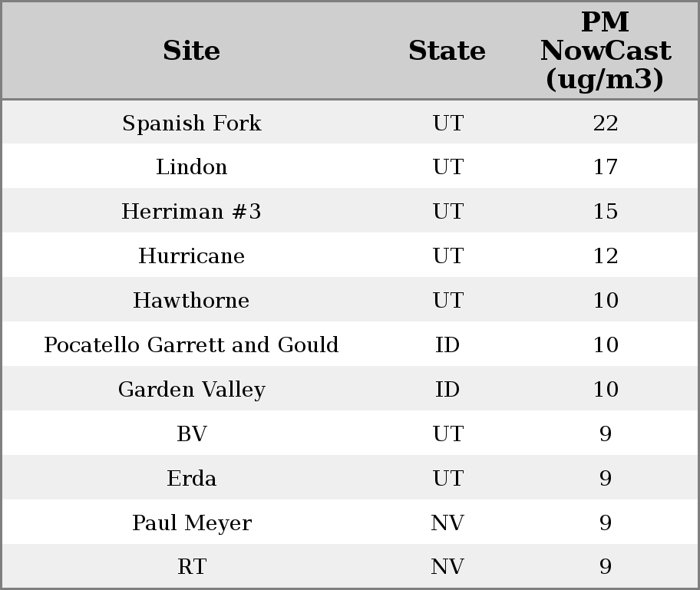Screen dimensions: 700x590
Task: Click the Garden Valley site cell
Action: pyautogui.click(x=191, y=390)
